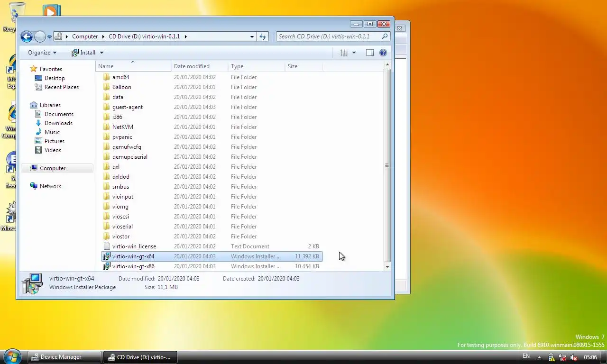The height and width of the screenshot is (364, 607).
Task: Switch to Device Manager taskbar button
Action: [x=64, y=357]
